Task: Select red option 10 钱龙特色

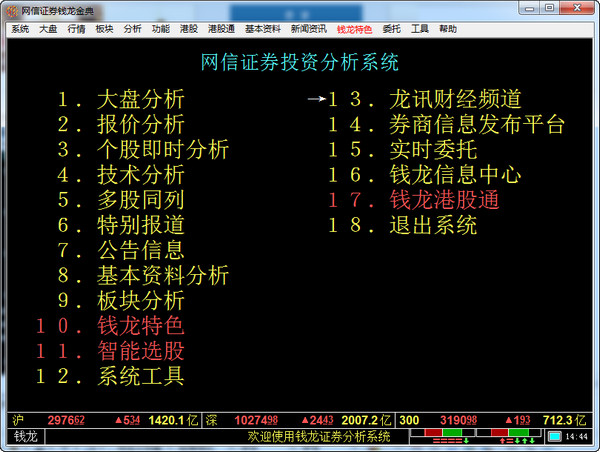Action: click(110, 326)
